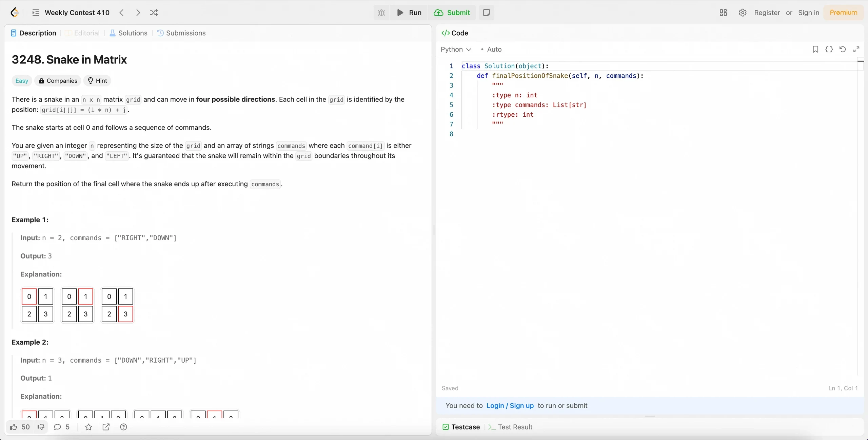Switch to the Solutions tab

coord(129,33)
